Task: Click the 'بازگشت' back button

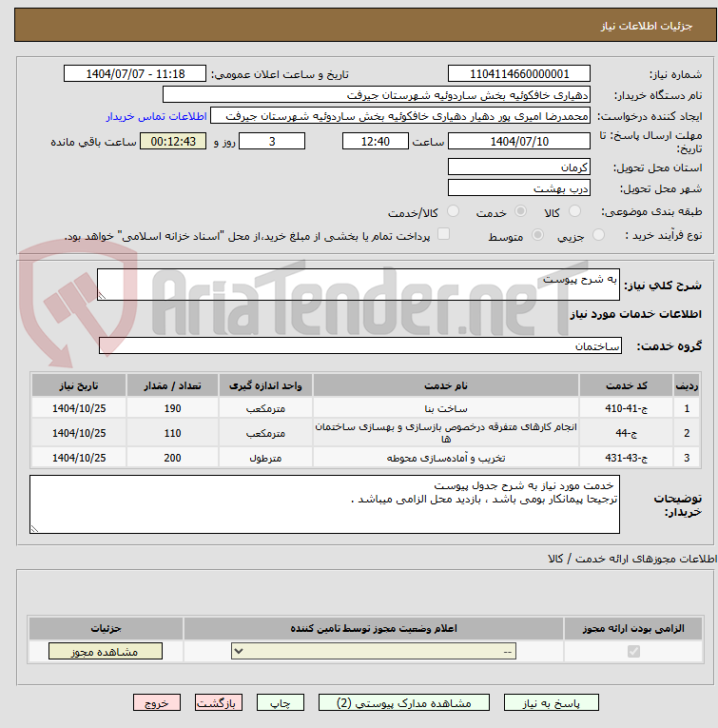Action: click(219, 703)
